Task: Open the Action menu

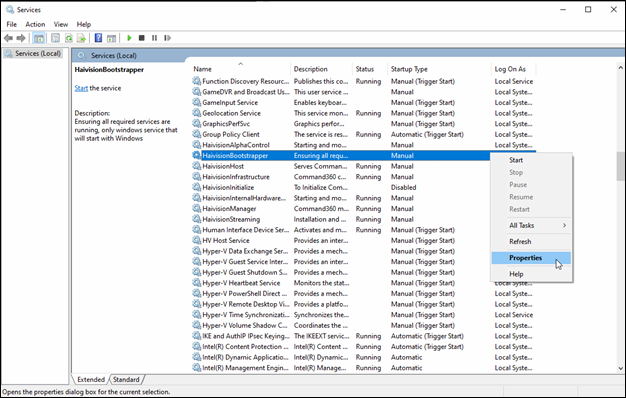Action: [35, 24]
